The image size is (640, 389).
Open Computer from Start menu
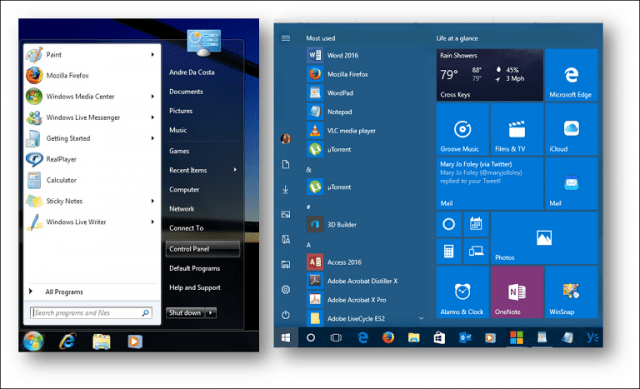point(184,189)
